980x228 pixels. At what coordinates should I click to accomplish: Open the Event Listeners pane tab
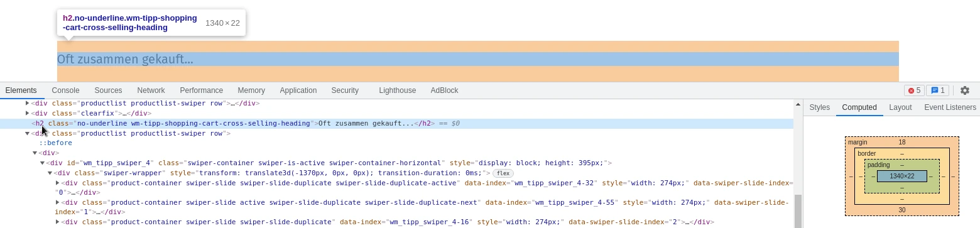950,107
